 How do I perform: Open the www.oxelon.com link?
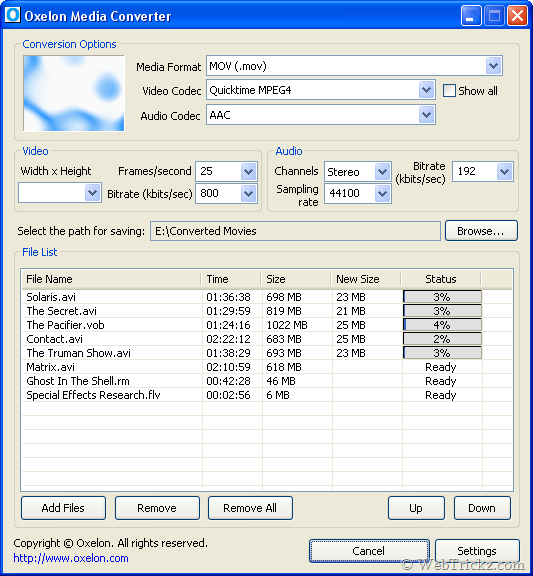tap(71, 558)
